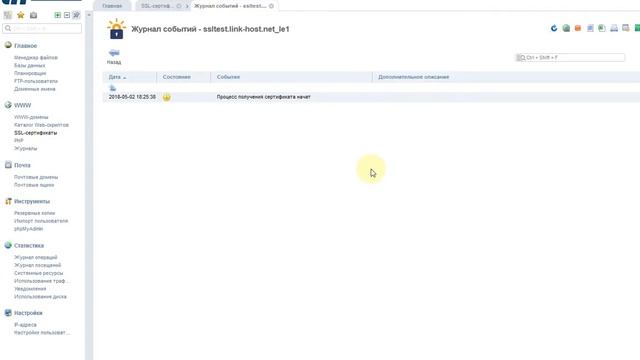Click the orange square toolbar icon
The height and width of the screenshot is (360, 640).
pos(578,28)
